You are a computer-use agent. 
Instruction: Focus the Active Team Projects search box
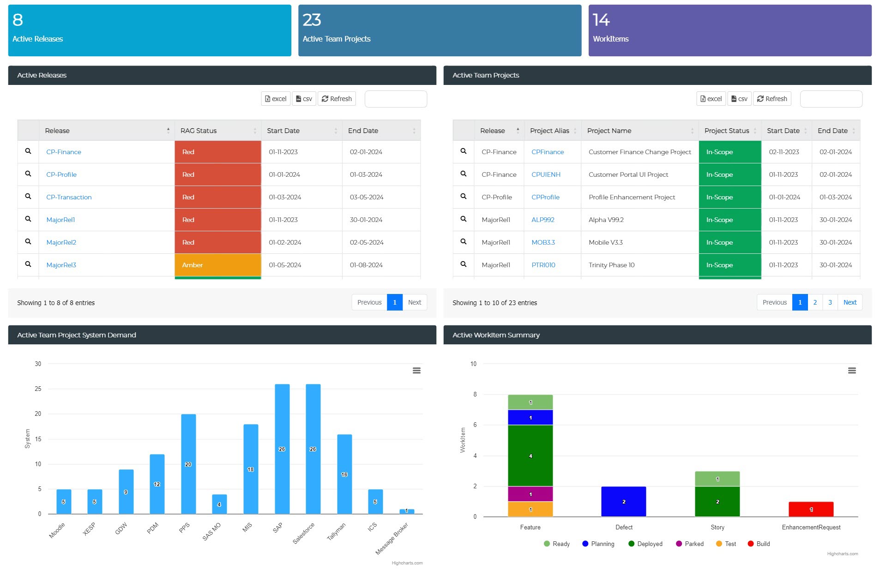831,99
